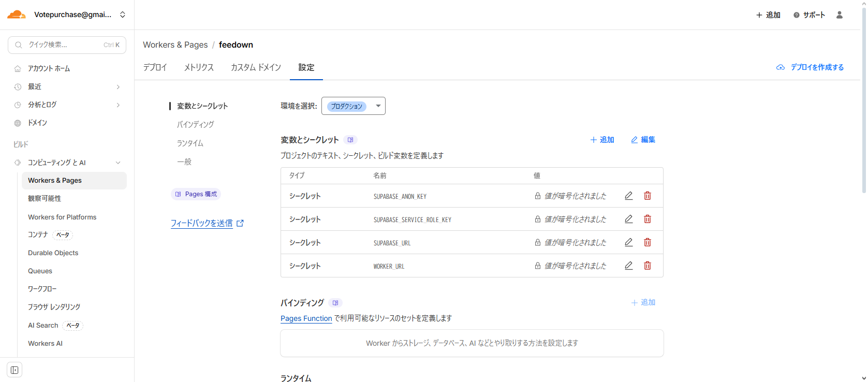Click the 分析とログ icon
The width and height of the screenshot is (868, 382).
tap(18, 105)
